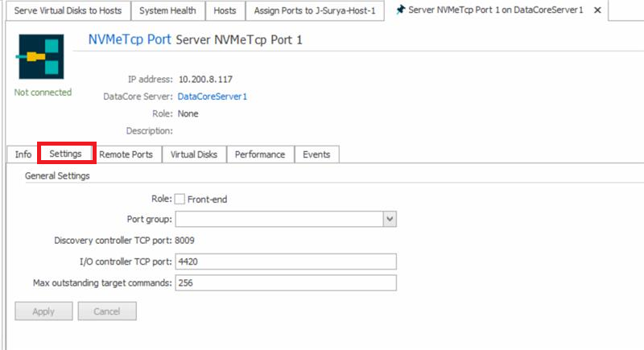Switch to the Remote Ports tab
The width and height of the screenshot is (644, 350).
(126, 154)
